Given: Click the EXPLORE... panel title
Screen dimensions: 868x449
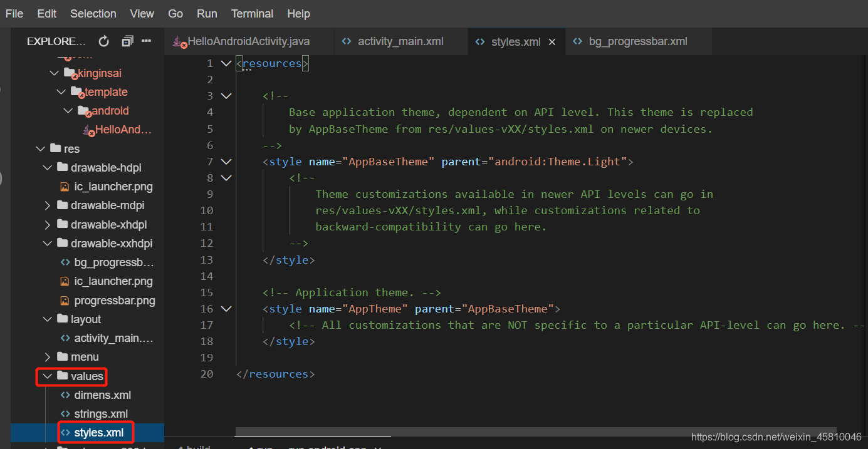Looking at the screenshot, I should click(56, 41).
